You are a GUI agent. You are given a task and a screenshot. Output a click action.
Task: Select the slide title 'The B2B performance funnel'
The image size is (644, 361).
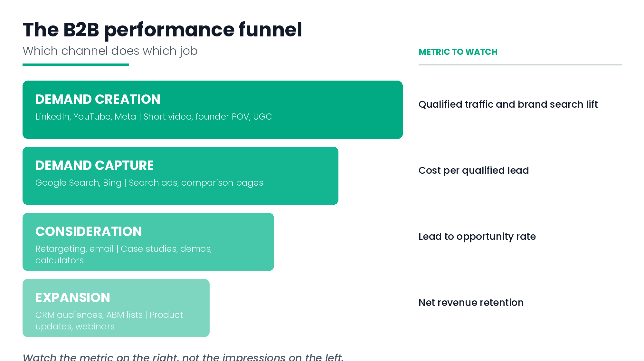[162, 30]
